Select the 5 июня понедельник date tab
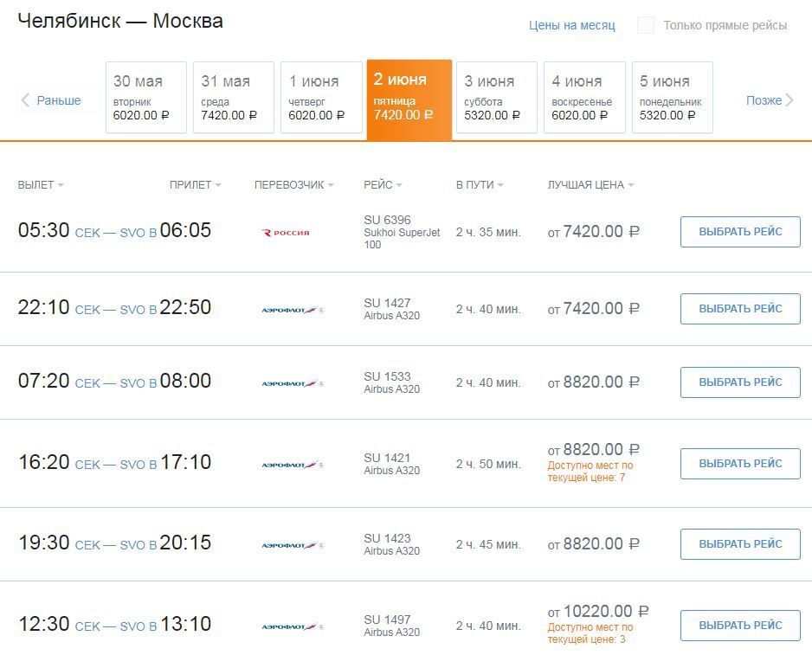The height and width of the screenshot is (655, 812). 673,98
